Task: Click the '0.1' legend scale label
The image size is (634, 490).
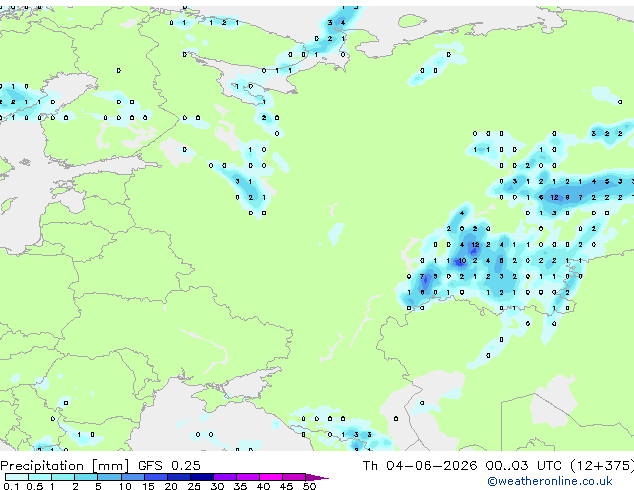Action: click(x=11, y=486)
